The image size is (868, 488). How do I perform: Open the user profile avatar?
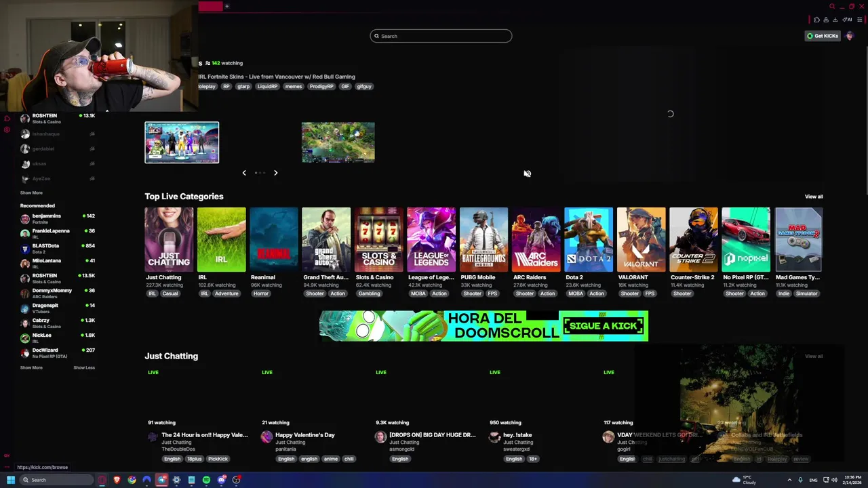pos(850,36)
